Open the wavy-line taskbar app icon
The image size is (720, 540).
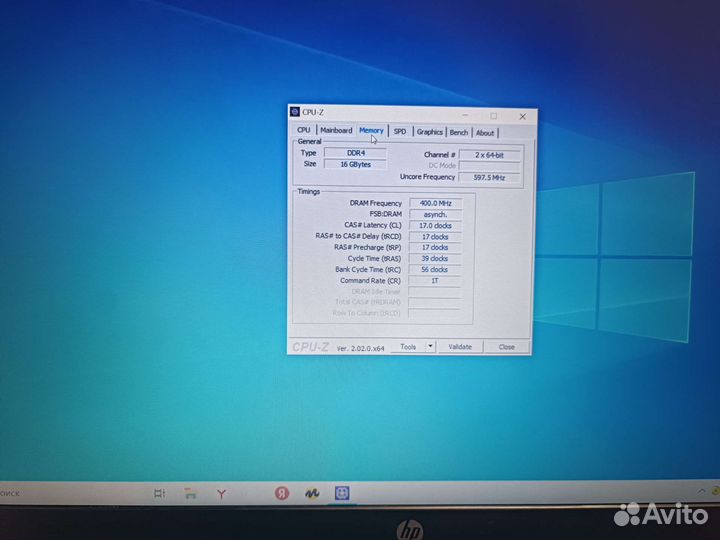(x=312, y=494)
